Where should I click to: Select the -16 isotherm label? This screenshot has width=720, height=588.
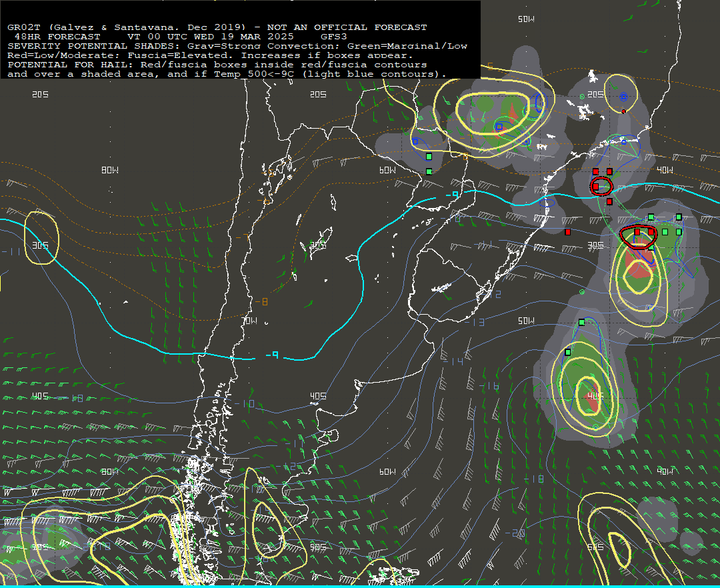pyautogui.click(x=489, y=386)
